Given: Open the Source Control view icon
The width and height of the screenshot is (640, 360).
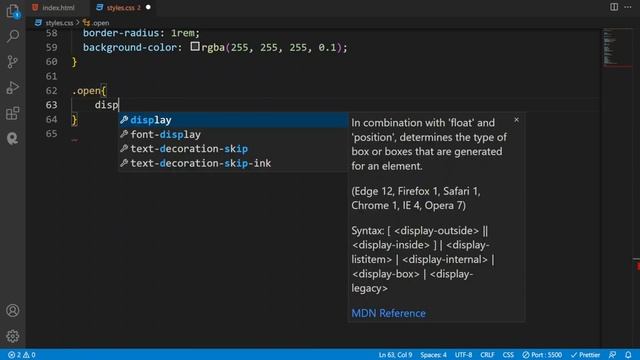Looking at the screenshot, I should 13,62.
